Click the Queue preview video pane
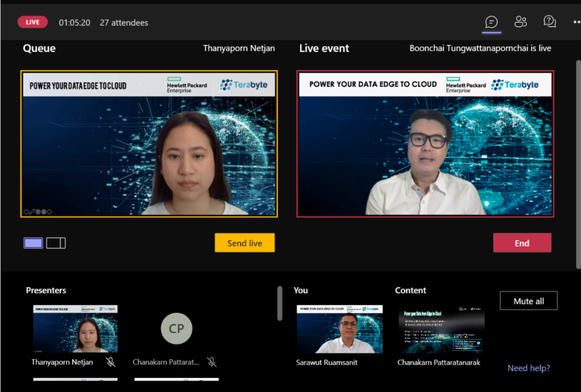The image size is (581, 392). 149,153
